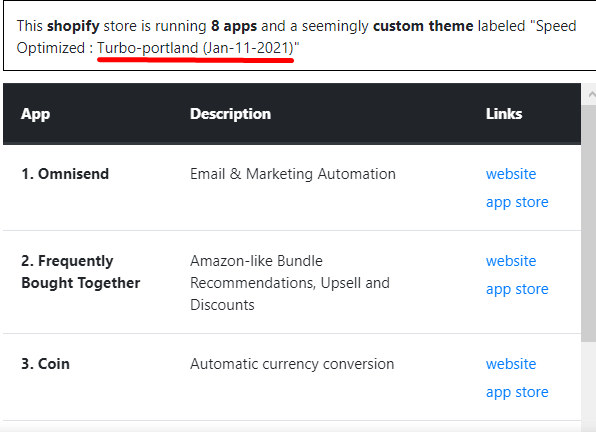Open Coin app store link
596x436 pixels.
(517, 392)
